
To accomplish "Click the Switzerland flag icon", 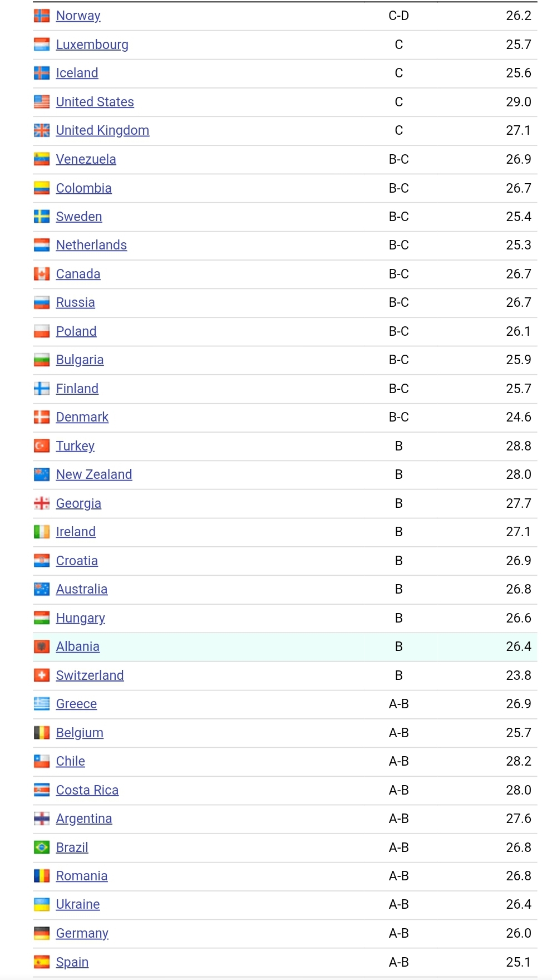I will [x=42, y=675].
